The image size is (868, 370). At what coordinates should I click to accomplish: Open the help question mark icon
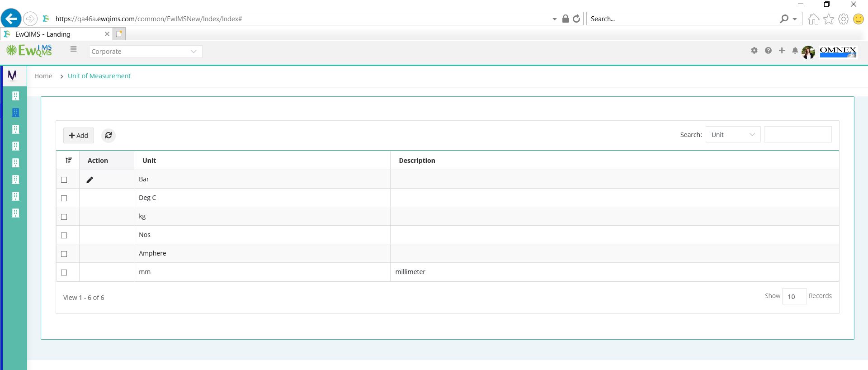[768, 51]
